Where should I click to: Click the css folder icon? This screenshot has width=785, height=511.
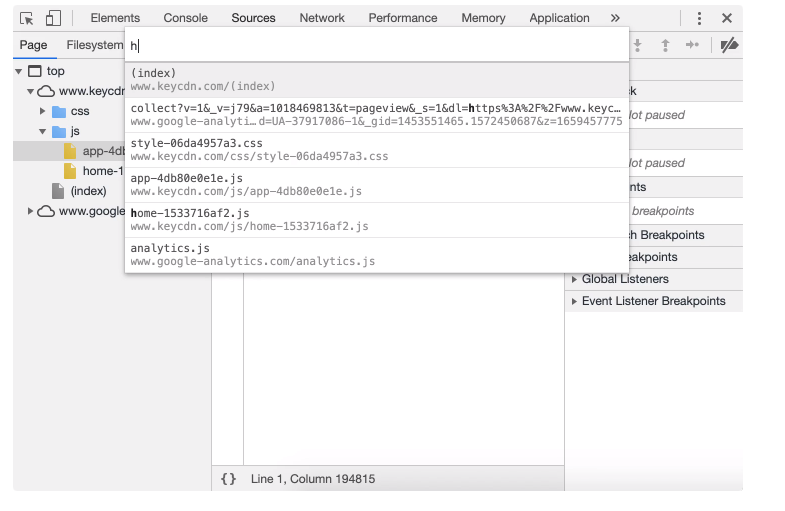(x=59, y=111)
